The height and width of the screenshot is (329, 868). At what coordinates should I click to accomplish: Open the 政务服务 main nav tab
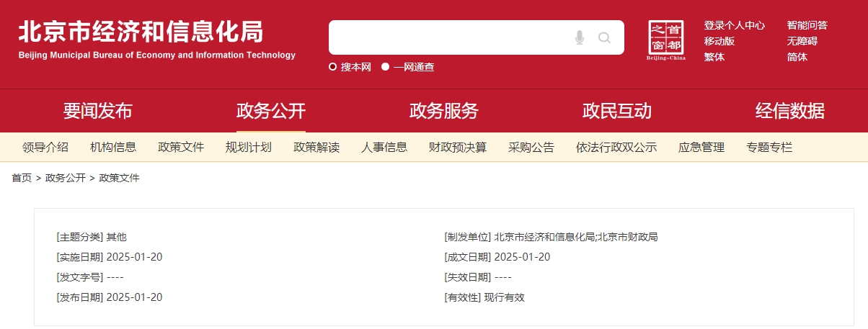tap(444, 111)
